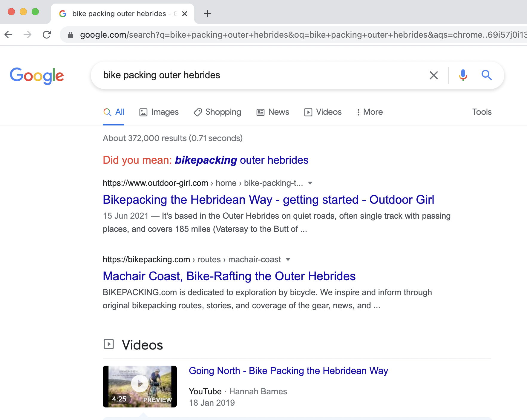Submit search with the magnifying glass icon
The height and width of the screenshot is (420, 527).
tap(487, 75)
